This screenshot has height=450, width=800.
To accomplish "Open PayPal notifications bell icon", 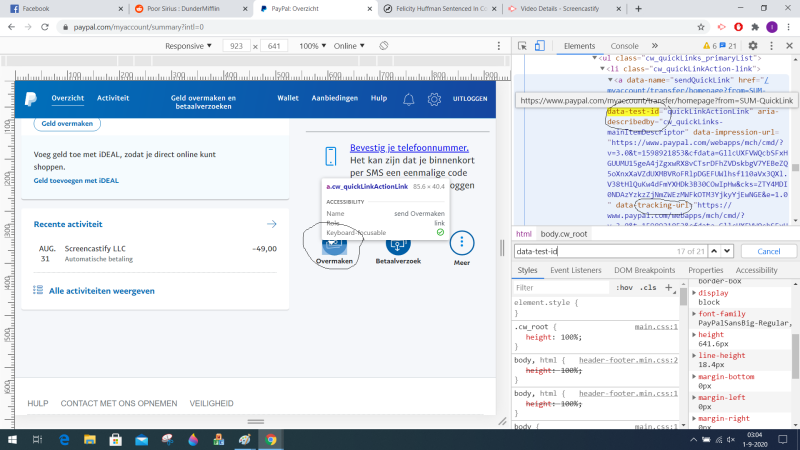I will point(408,99).
